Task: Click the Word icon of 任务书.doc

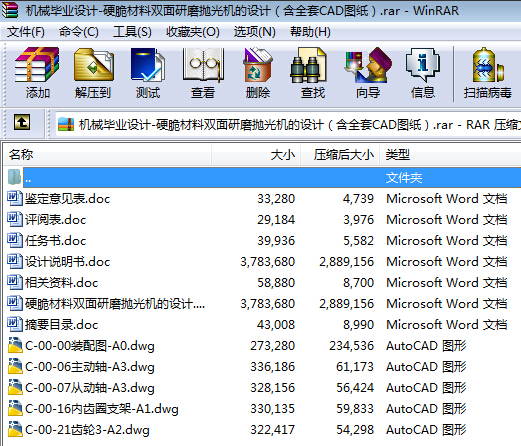Action: 15,240
